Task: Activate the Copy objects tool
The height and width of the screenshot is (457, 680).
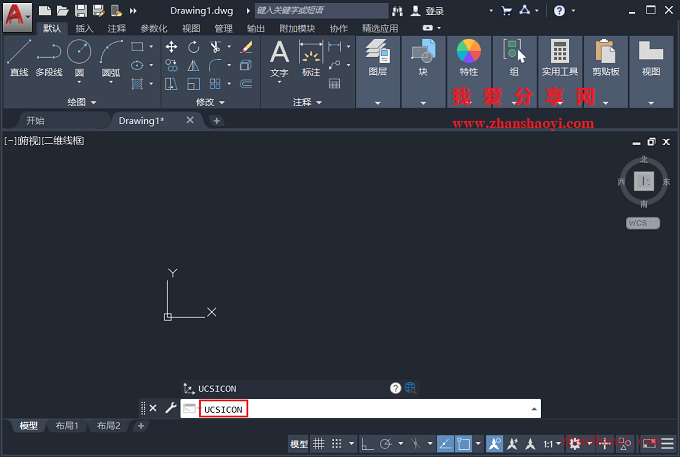Action: click(x=171, y=65)
